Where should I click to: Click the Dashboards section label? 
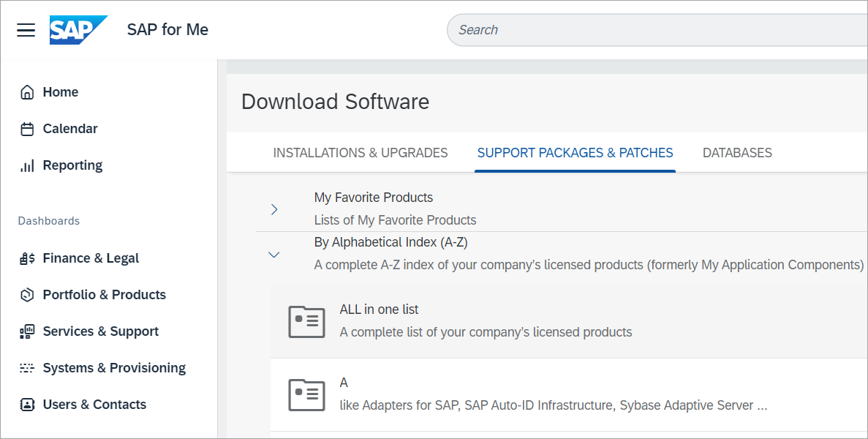pos(49,221)
